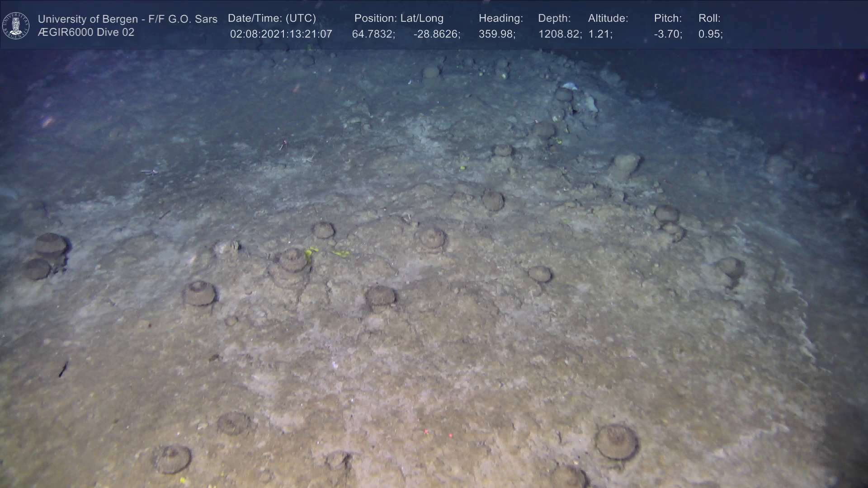Click the Heading: label

[500, 19]
